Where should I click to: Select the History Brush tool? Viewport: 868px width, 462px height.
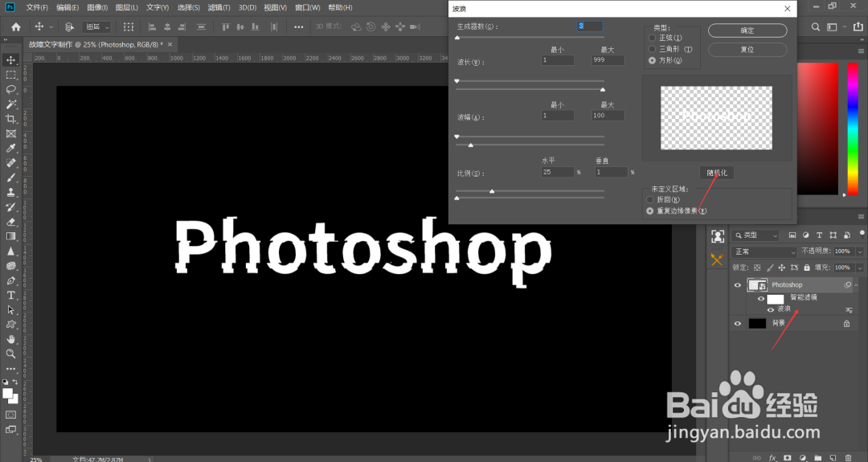(x=11, y=207)
